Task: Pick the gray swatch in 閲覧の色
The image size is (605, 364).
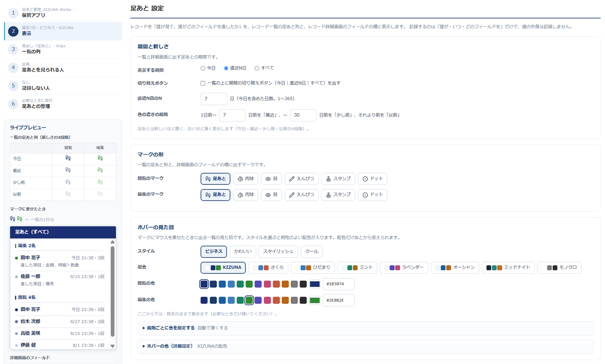Action: [x=294, y=284]
